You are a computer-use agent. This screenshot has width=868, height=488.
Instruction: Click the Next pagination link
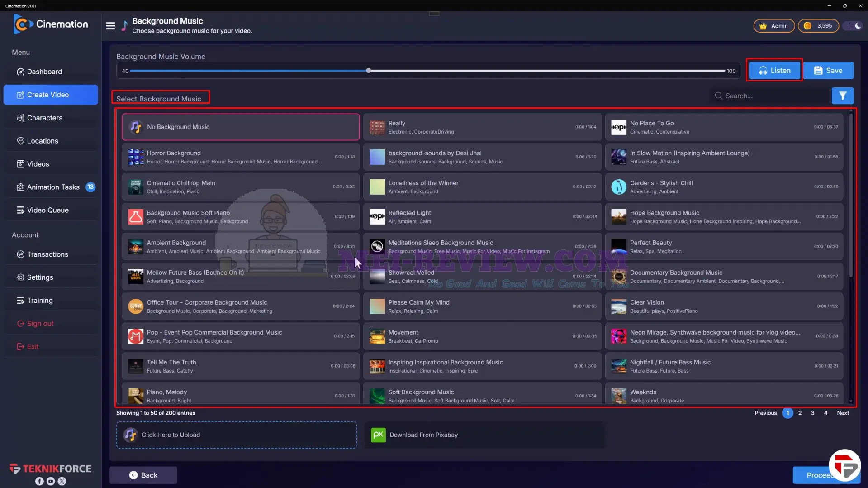coord(843,413)
